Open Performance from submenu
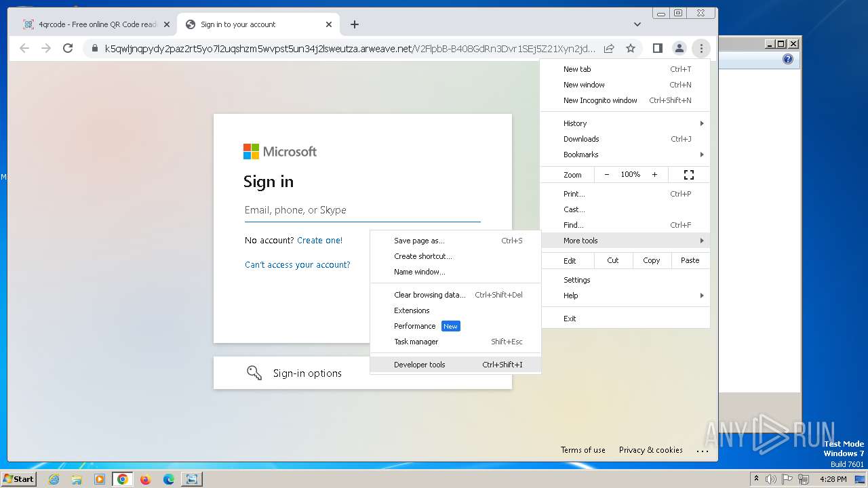The width and height of the screenshot is (868, 488). coord(456,326)
